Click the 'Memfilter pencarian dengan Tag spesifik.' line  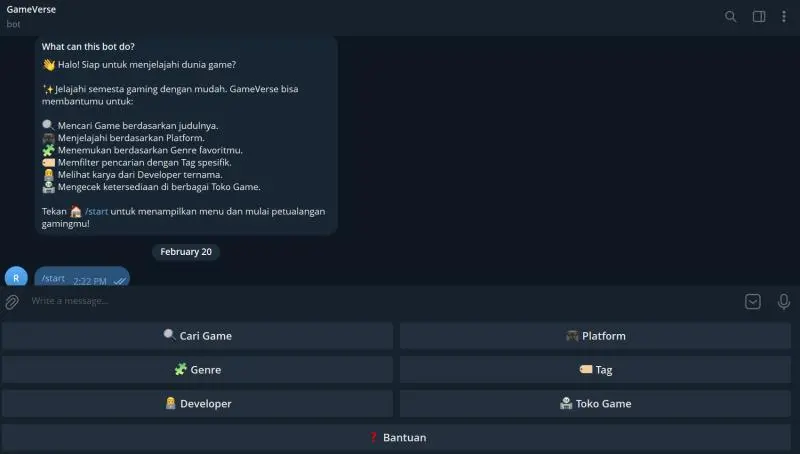[144, 162]
